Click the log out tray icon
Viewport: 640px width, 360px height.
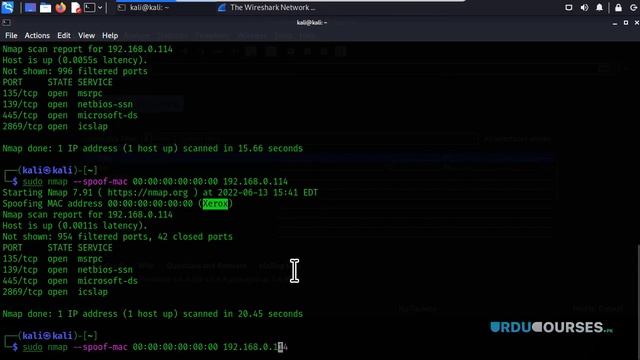(x=633, y=7)
